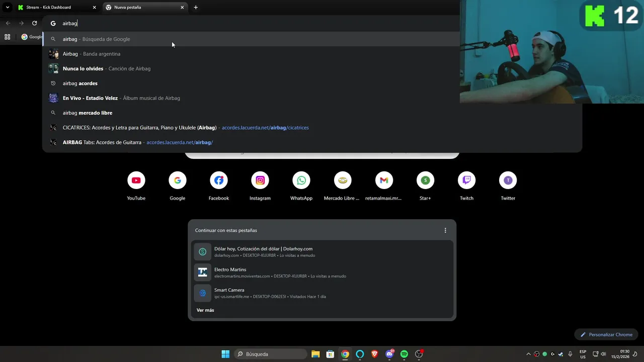
Task: Open the Facebook shortcut
Action: coord(219,186)
